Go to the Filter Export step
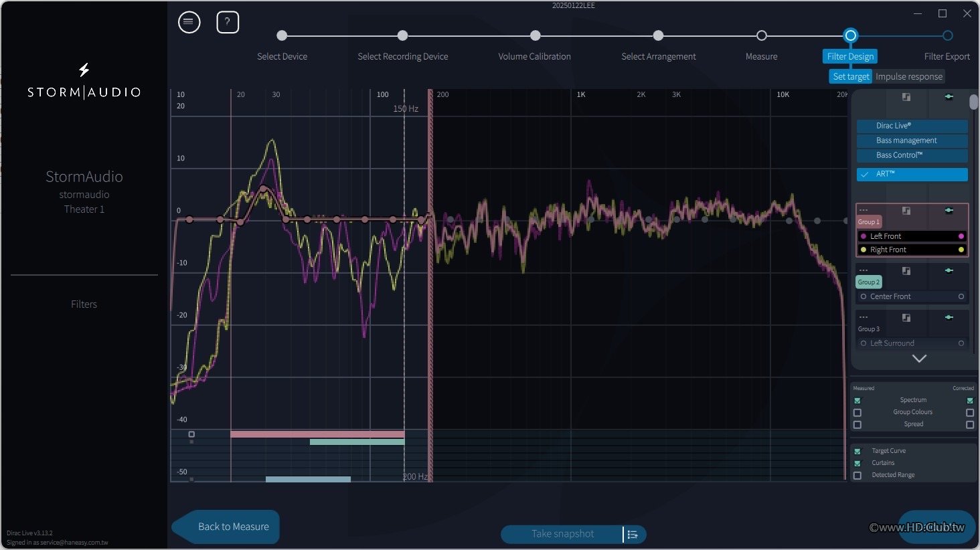 (947, 57)
